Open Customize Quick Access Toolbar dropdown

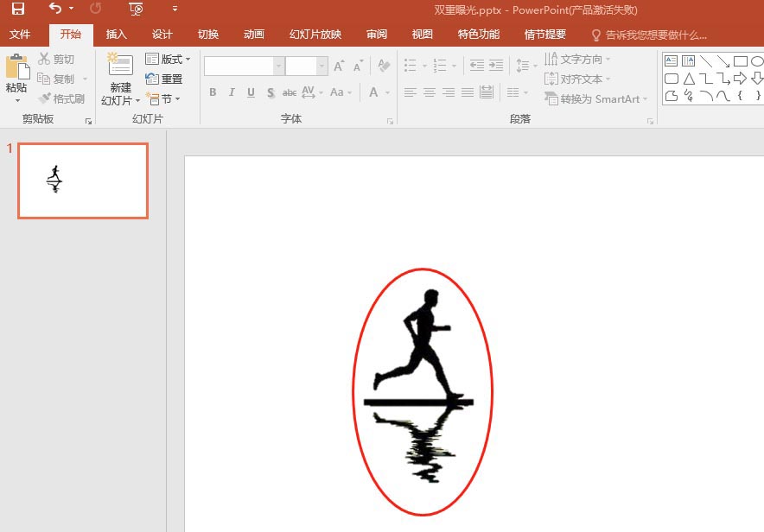coord(175,9)
